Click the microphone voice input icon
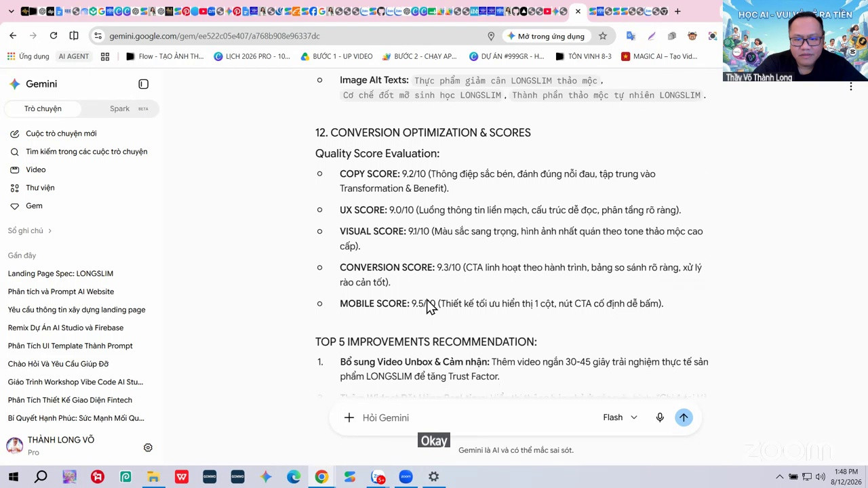This screenshot has width=868, height=488. tap(660, 418)
